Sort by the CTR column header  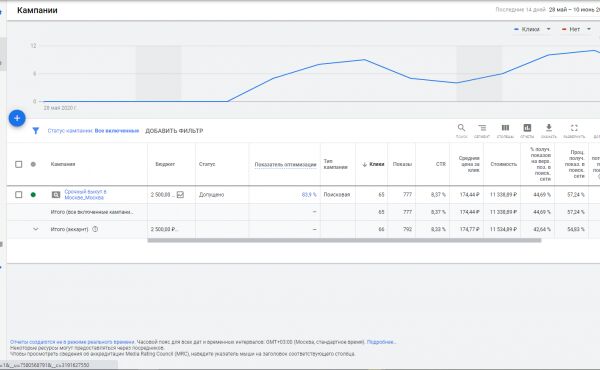tap(441, 164)
